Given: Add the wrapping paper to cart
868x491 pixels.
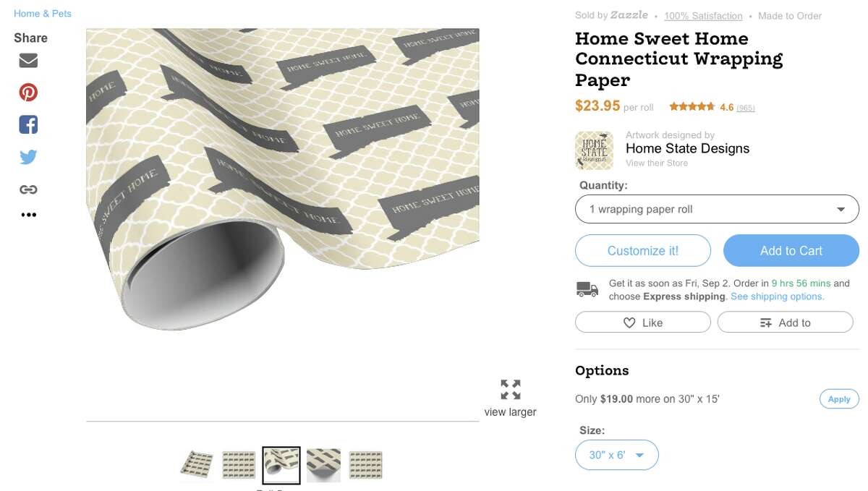Looking at the screenshot, I should point(791,251).
